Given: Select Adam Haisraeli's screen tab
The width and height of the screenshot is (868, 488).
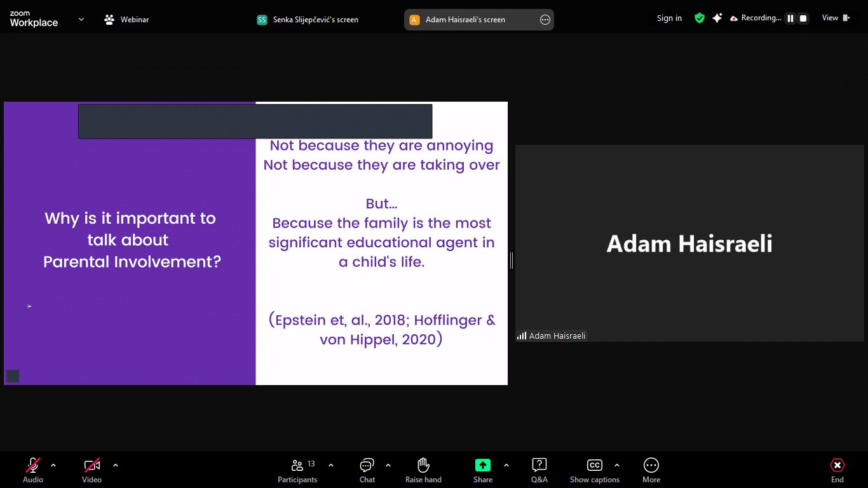Looking at the screenshot, I should pyautogui.click(x=465, y=20).
